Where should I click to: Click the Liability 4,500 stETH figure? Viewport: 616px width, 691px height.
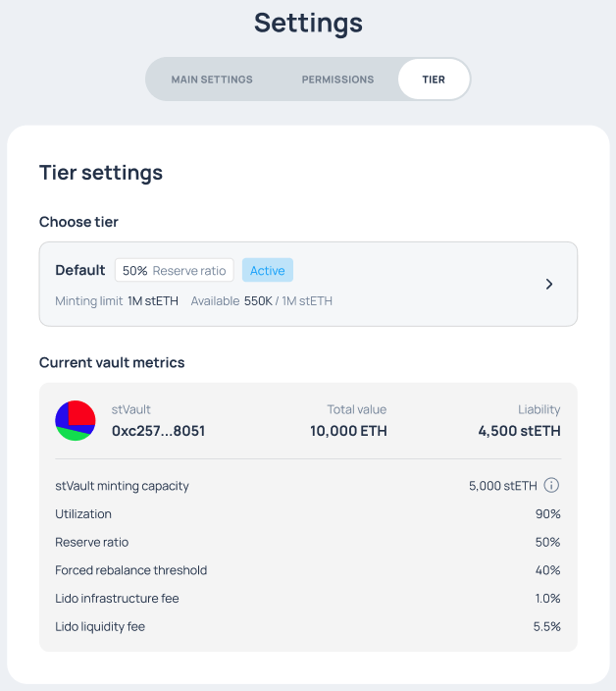point(519,430)
